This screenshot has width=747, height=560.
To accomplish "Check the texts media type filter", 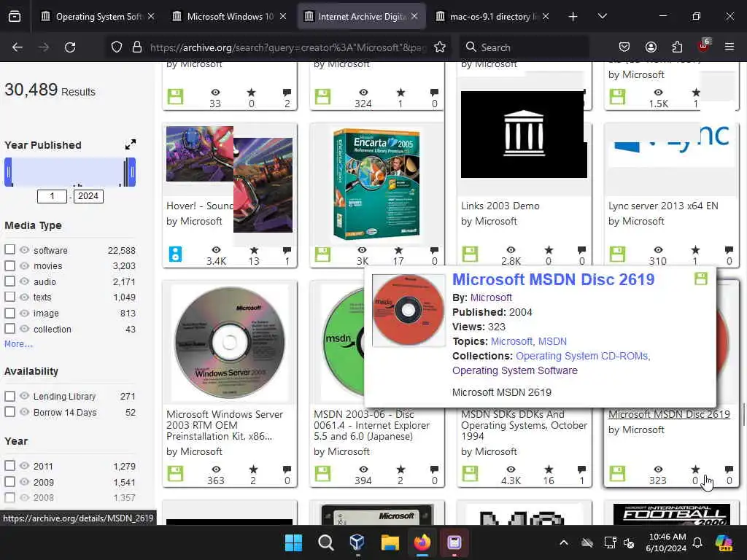I will (x=9, y=297).
